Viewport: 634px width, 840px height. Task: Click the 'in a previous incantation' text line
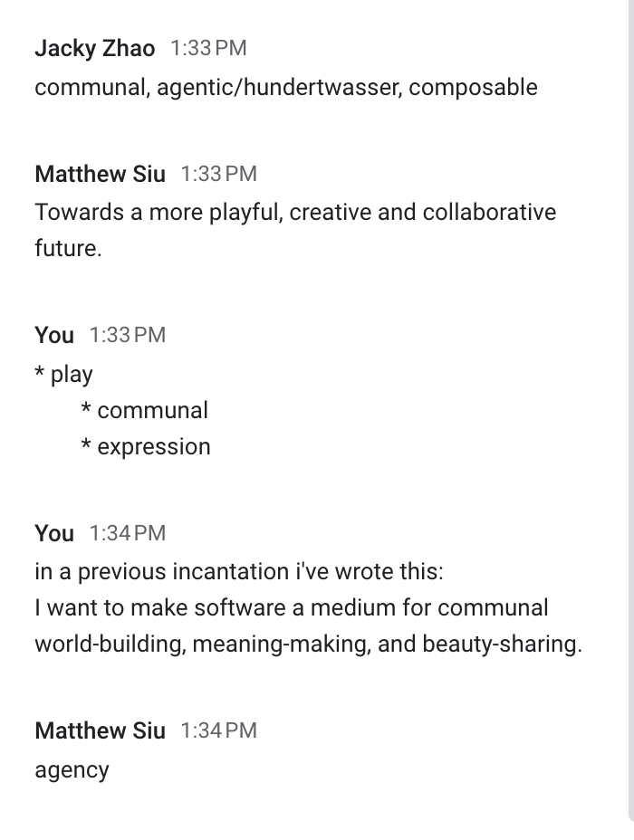tap(239, 572)
